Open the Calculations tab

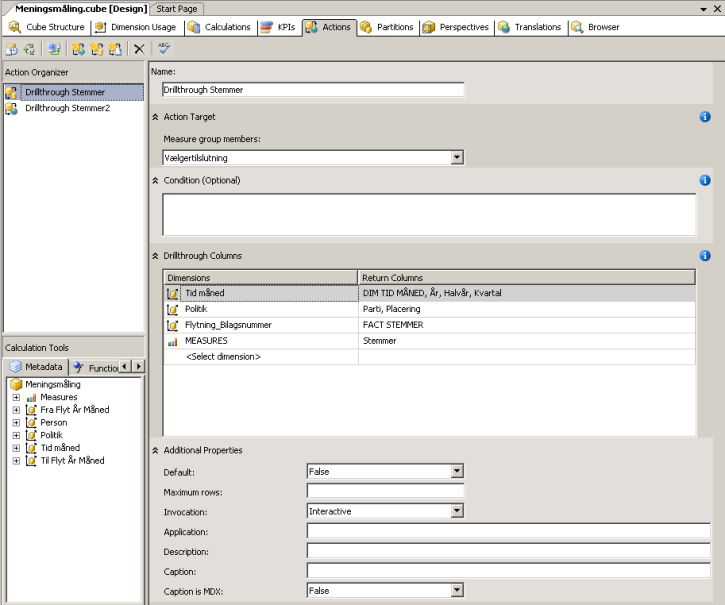pyautogui.click(x=219, y=27)
